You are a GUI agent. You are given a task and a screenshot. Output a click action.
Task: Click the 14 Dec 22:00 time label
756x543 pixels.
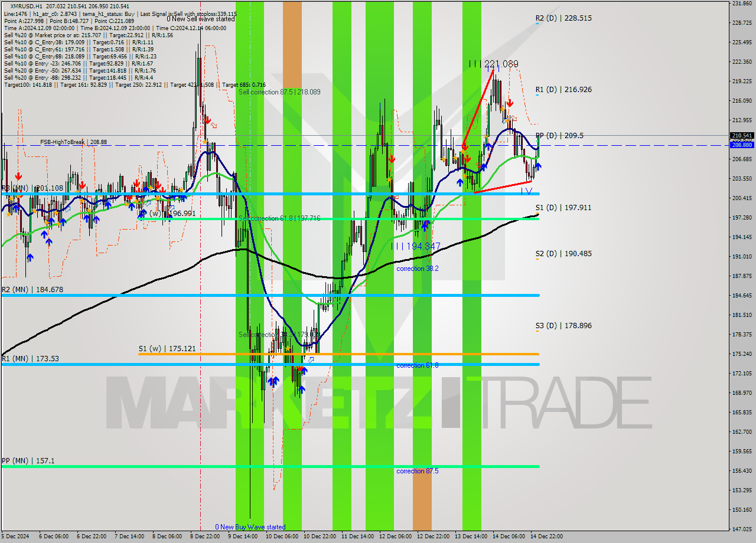tap(546, 537)
